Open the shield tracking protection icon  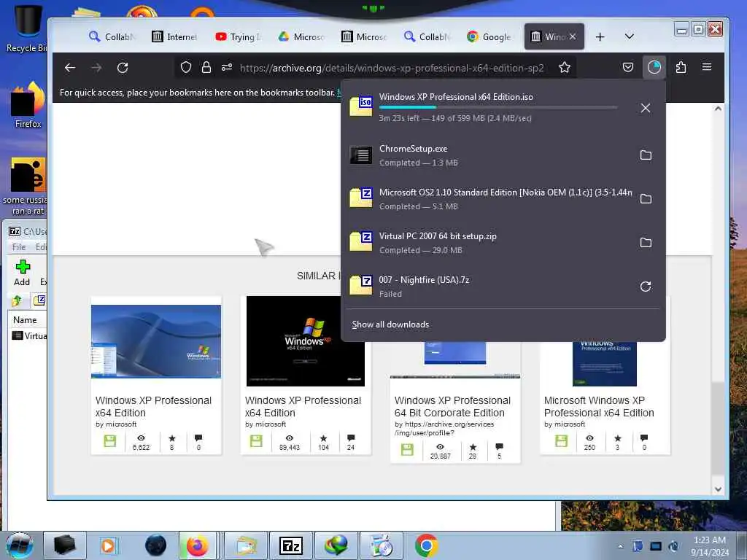pos(186,68)
